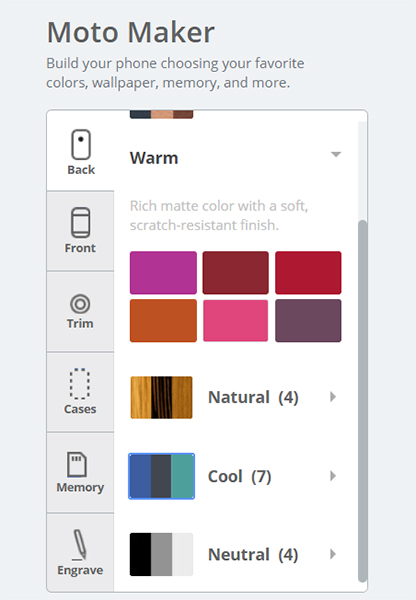Expand the Cool (7) group arrow

pos(333,476)
